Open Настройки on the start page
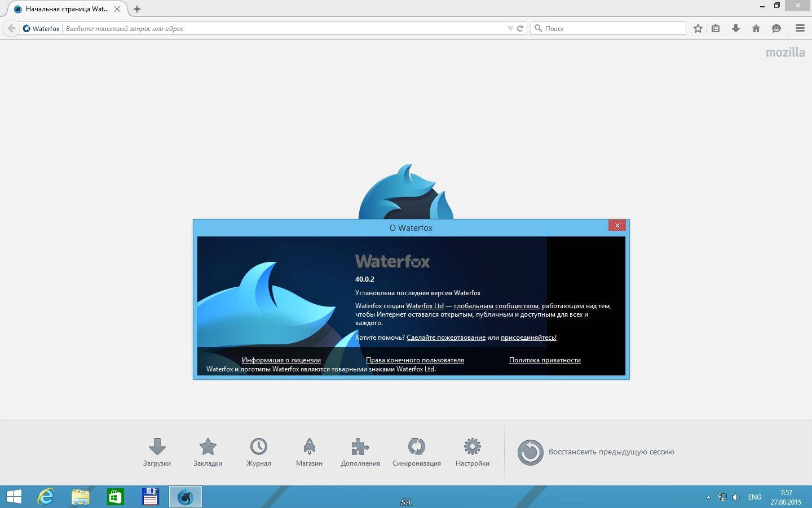Image resolution: width=812 pixels, height=508 pixels. (473, 452)
